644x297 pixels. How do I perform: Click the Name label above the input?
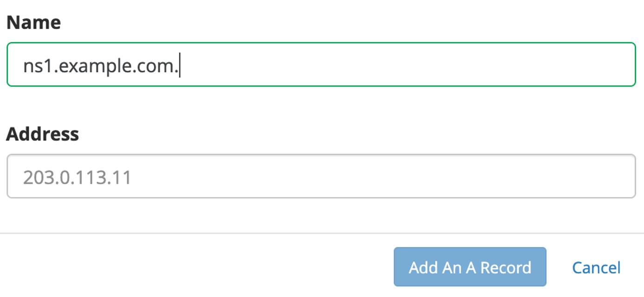[x=33, y=21]
